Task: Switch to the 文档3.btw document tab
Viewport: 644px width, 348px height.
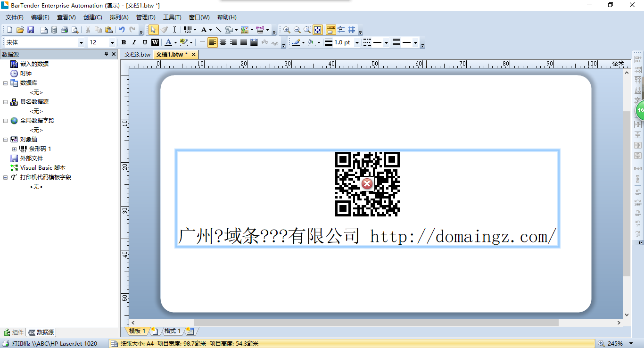Action: tap(137, 55)
